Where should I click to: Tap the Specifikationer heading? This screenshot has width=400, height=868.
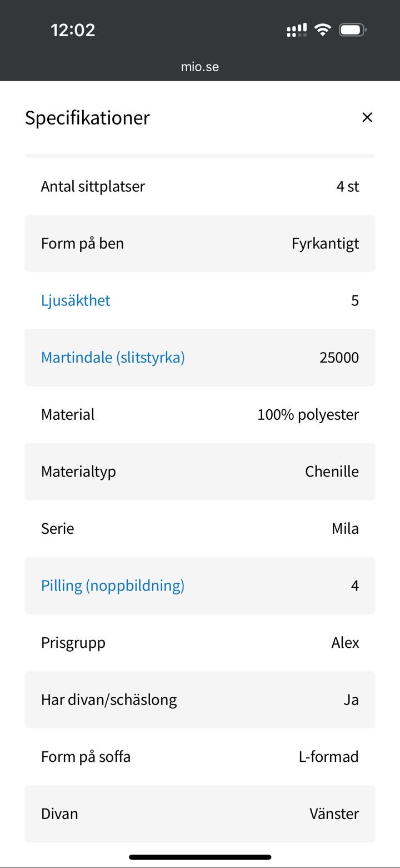coord(87,117)
